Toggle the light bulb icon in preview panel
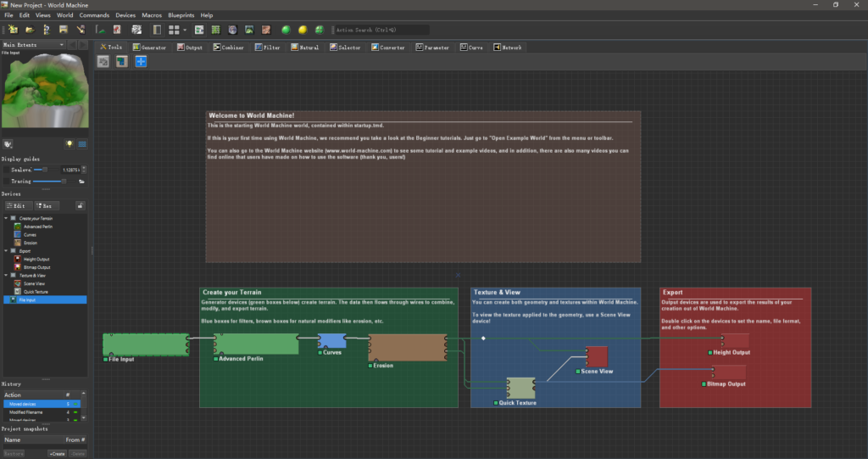Viewport: 868px width, 459px height. (x=70, y=144)
